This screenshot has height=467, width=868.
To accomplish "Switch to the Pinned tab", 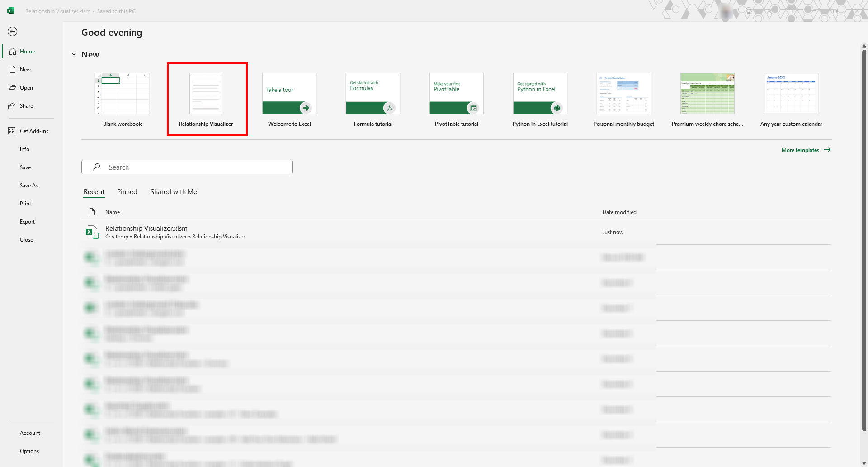I will (x=127, y=192).
